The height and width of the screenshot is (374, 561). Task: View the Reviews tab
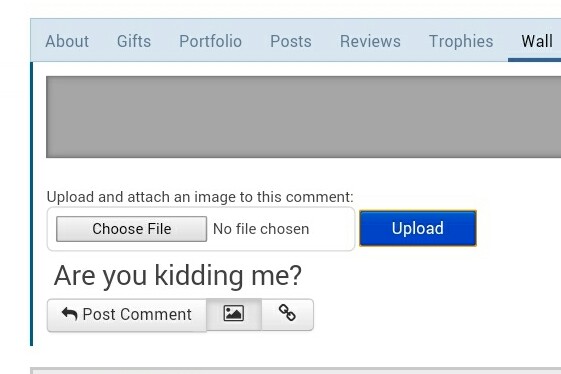point(370,41)
